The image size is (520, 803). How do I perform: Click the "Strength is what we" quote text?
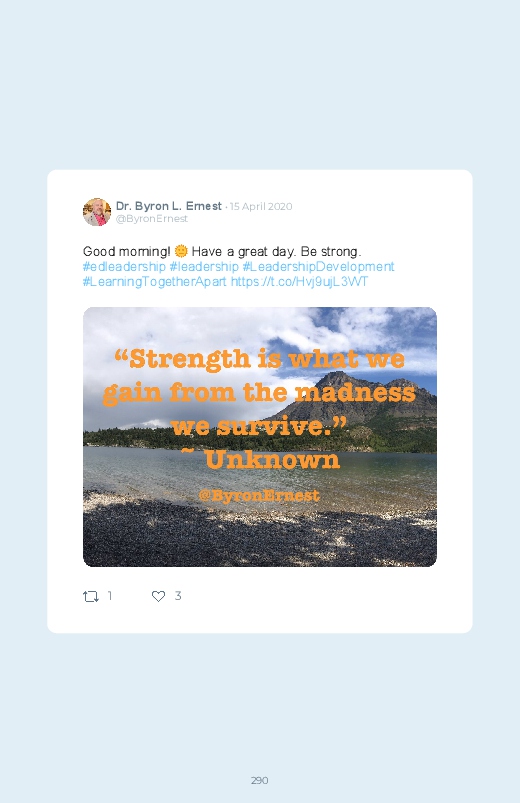click(259, 358)
